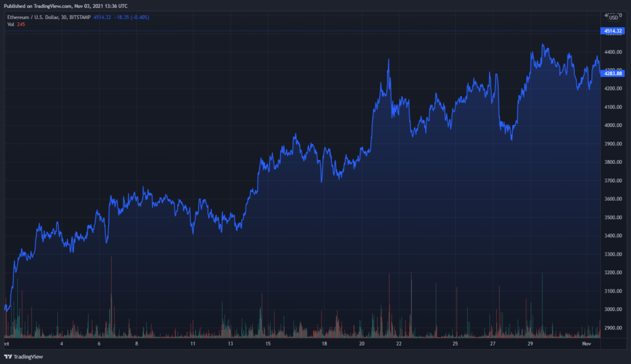Click the 3300.00 price axis label
631x364 pixels.
click(613, 254)
